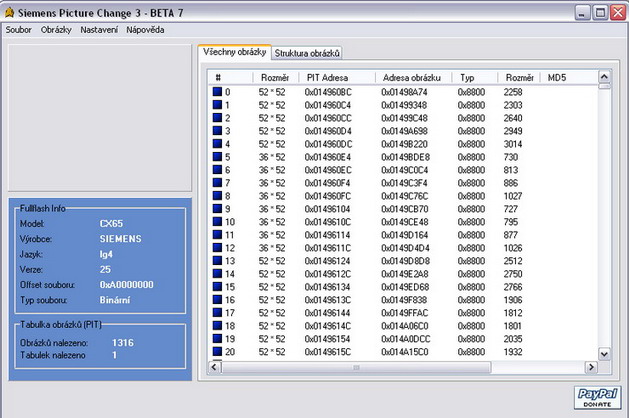Select the blue icon of image row 20

coord(217,352)
